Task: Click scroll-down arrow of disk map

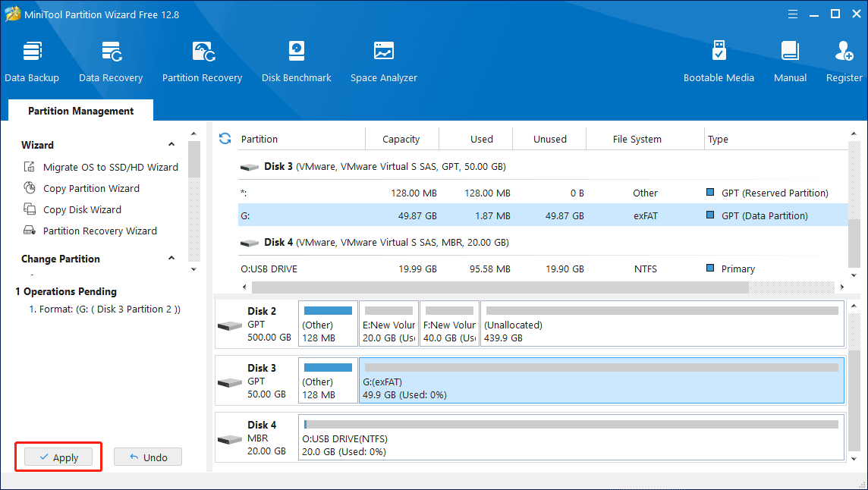Action: pyautogui.click(x=854, y=458)
